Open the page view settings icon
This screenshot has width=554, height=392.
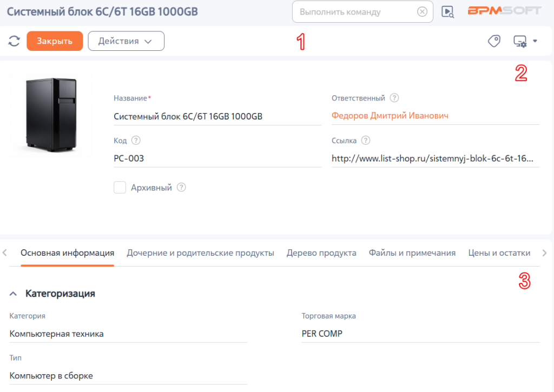tap(520, 41)
